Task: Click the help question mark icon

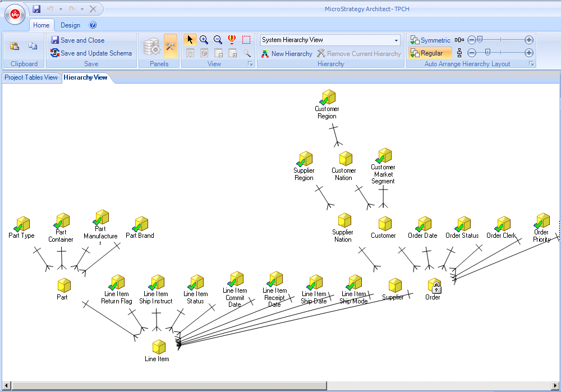Action: tap(93, 25)
